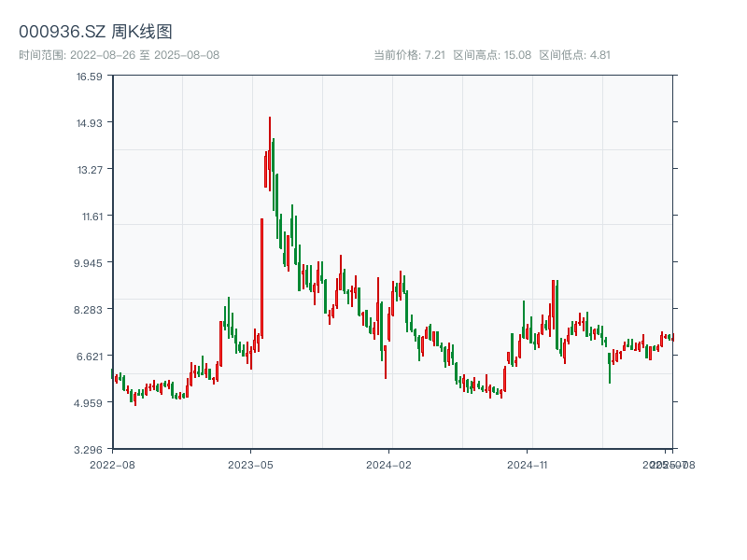The image size is (747, 560).
Task: Click the current price label 当前价格: 7.21
Action: click(x=409, y=55)
